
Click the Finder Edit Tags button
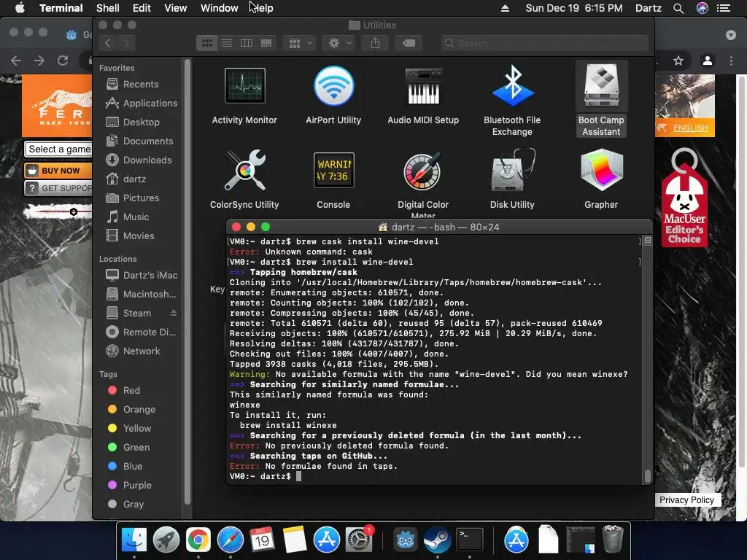click(409, 43)
